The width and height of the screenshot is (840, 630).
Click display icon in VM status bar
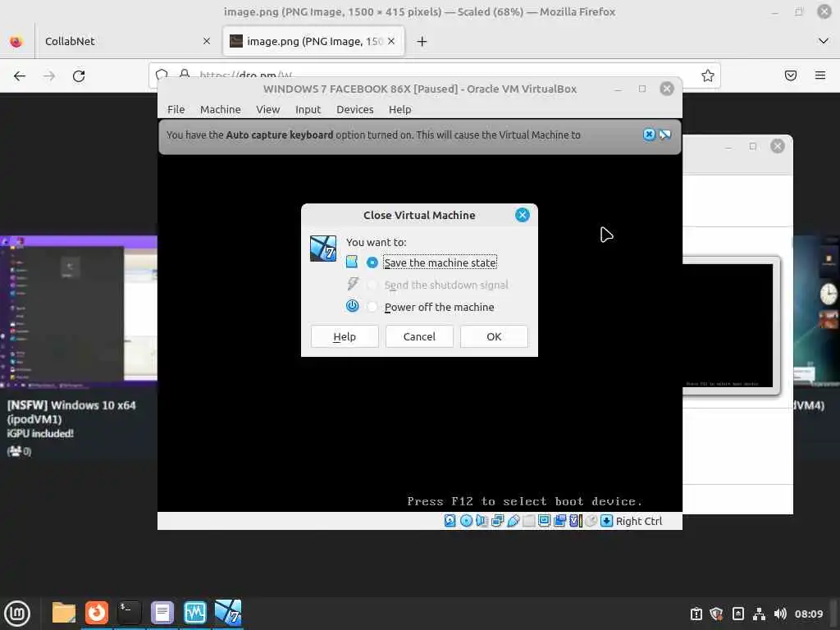(x=545, y=521)
